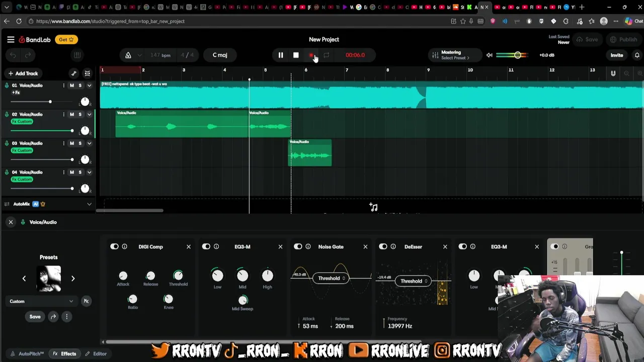The width and height of the screenshot is (644, 362).
Task: Edit the 147 bpm tempo field
Action: pyautogui.click(x=160, y=55)
